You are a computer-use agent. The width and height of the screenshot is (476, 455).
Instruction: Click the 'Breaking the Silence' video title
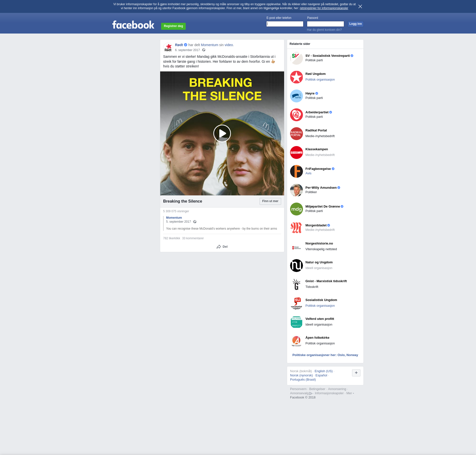(x=182, y=201)
